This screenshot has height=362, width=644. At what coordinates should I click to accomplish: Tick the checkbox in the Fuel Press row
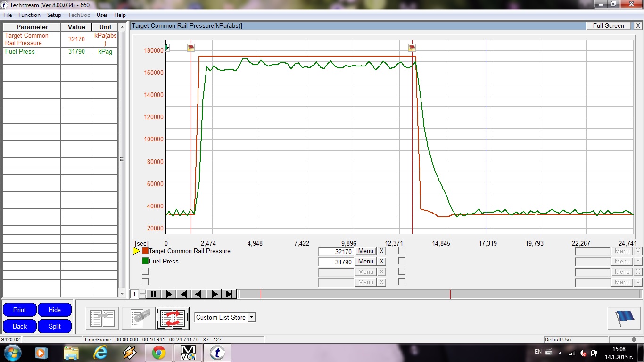click(402, 261)
